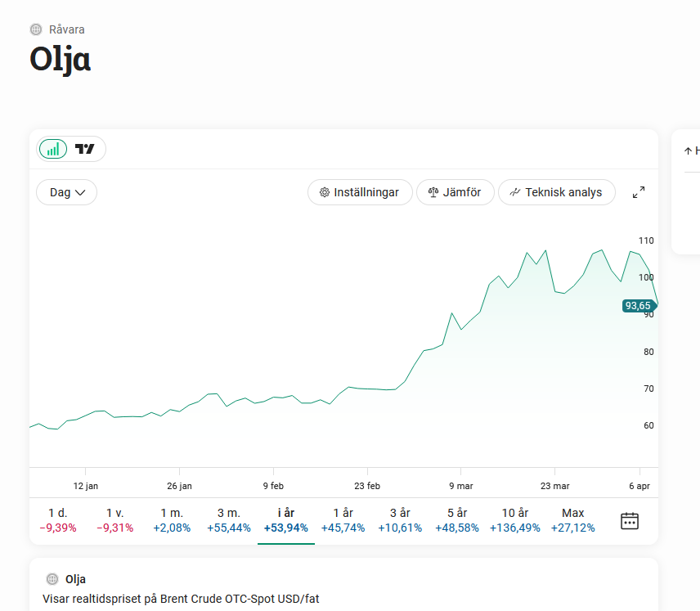Expand chart to fullscreen
Screen dimensions: 700x611
(639, 192)
